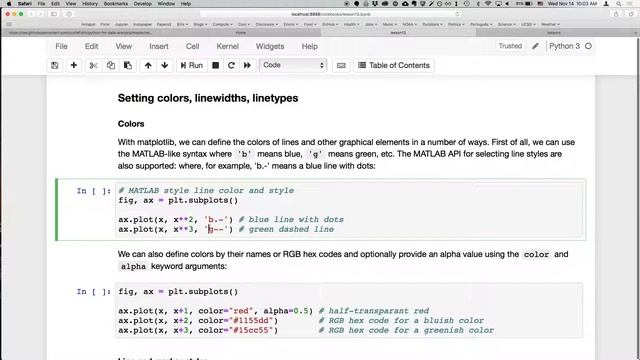
Task: Show all tabs overview in Safari
Action: pos(631,14)
